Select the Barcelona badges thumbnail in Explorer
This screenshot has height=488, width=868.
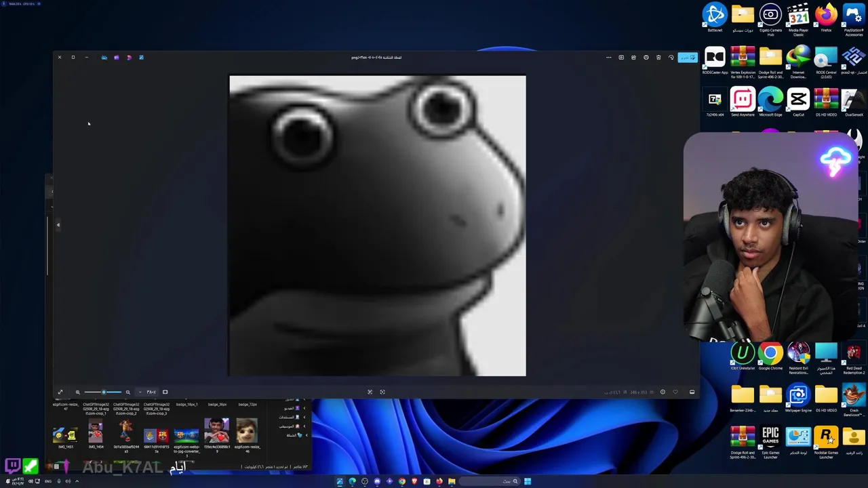(156, 434)
